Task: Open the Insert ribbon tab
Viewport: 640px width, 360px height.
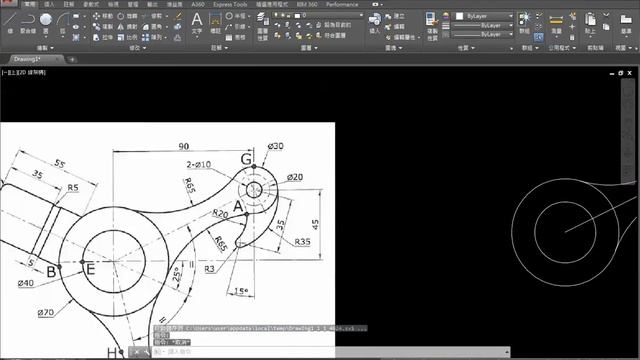Action: (x=49, y=4)
